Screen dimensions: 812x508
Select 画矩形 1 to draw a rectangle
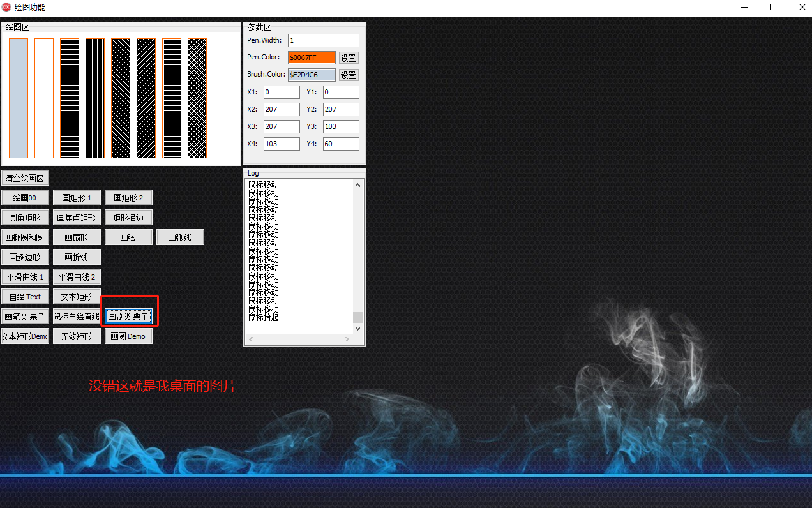pos(76,197)
